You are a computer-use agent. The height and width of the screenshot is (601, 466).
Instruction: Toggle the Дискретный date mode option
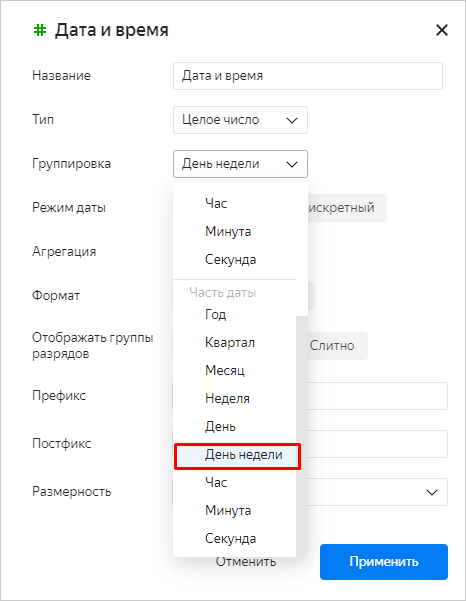tap(347, 208)
